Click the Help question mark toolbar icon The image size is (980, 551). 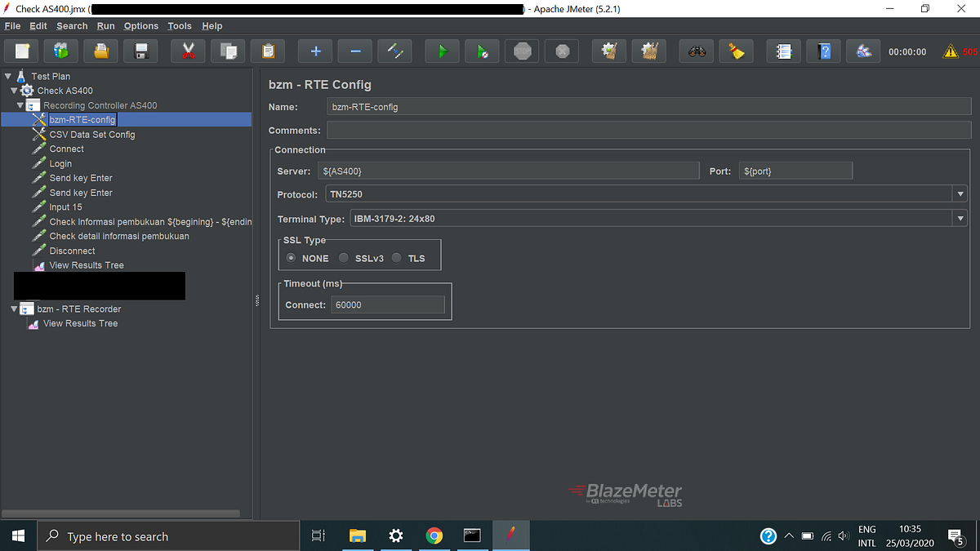click(824, 51)
